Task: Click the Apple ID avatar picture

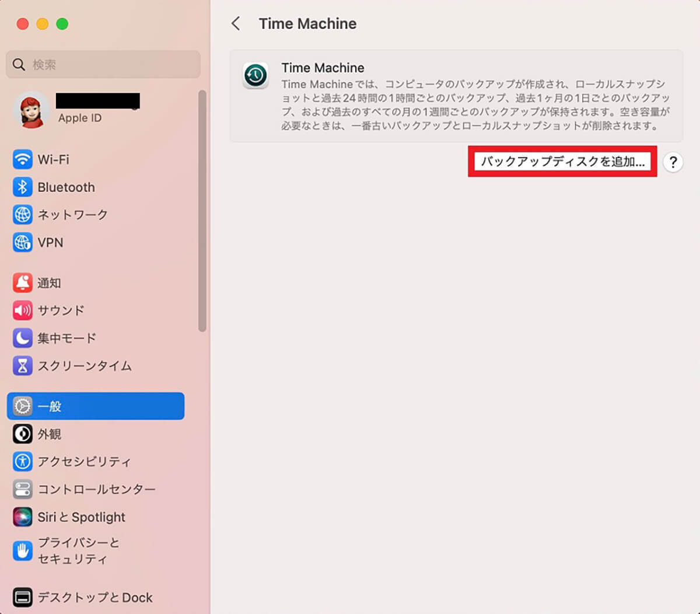Action: pyautogui.click(x=32, y=110)
